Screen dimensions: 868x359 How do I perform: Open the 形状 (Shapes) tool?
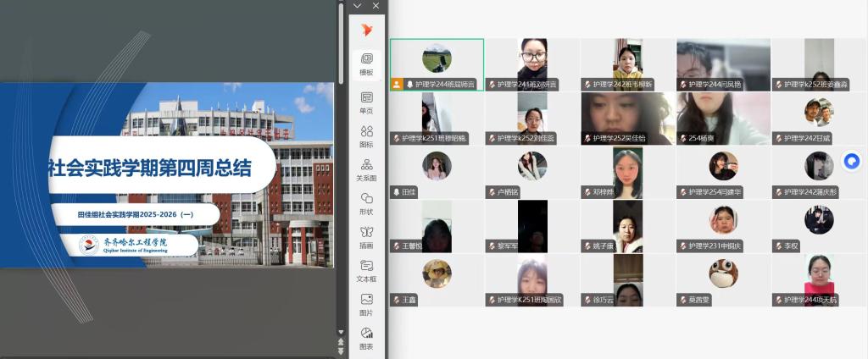[366, 203]
